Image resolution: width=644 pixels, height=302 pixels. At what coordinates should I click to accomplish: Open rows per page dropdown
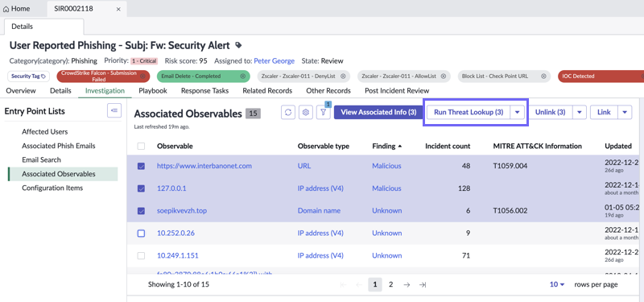point(557,284)
